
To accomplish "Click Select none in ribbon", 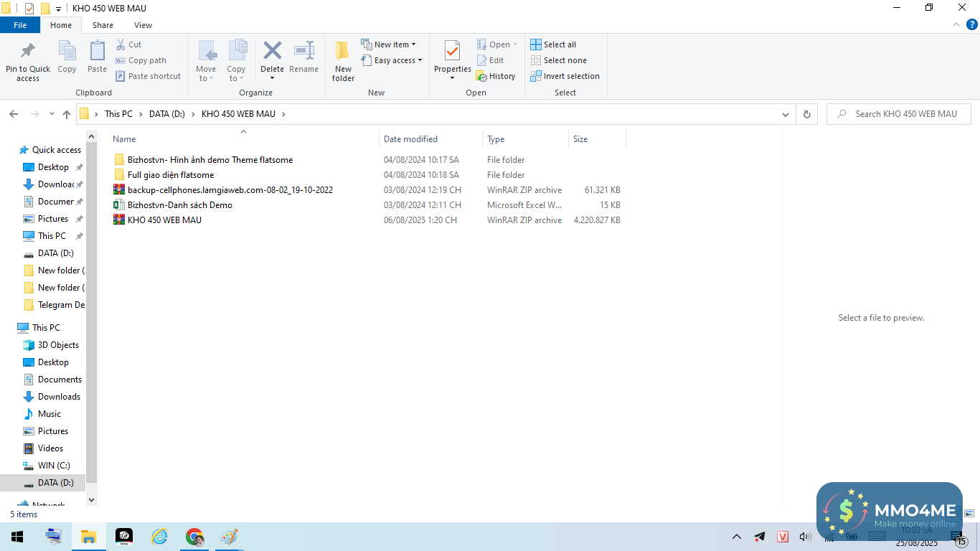I will click(x=558, y=60).
